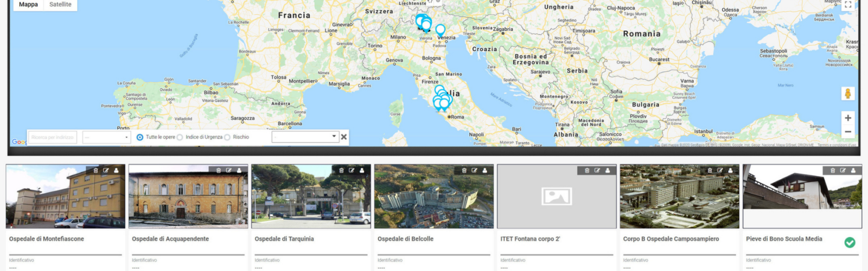Image resolution: width=868 pixels, height=271 pixels.
Task: Click the 'Ricerca per indirizzo' search field
Action: pyautogui.click(x=53, y=137)
